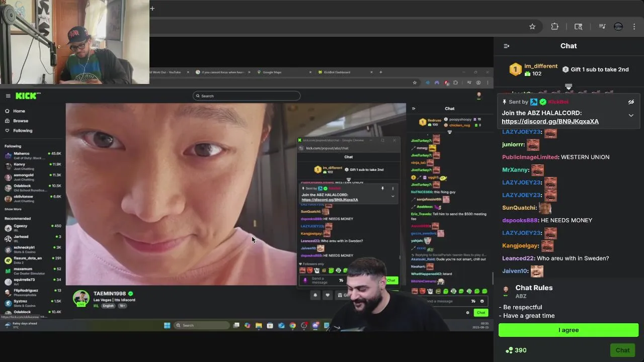The height and width of the screenshot is (362, 644).
Task: Click notification bell under the stream
Action: 315,295
